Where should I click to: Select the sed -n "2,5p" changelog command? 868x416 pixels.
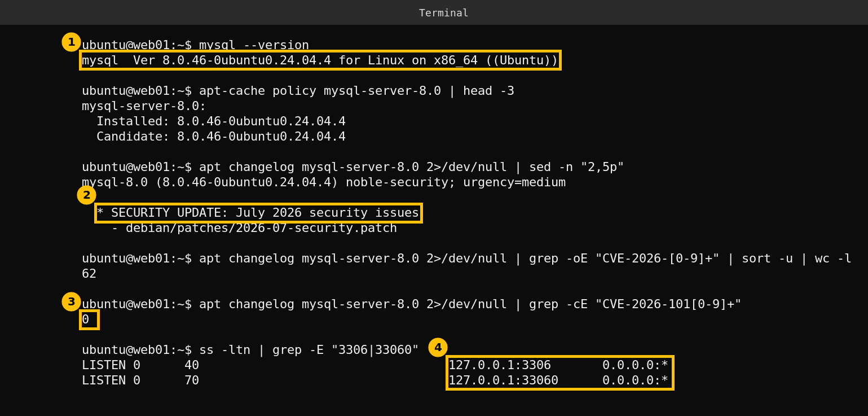(x=353, y=167)
